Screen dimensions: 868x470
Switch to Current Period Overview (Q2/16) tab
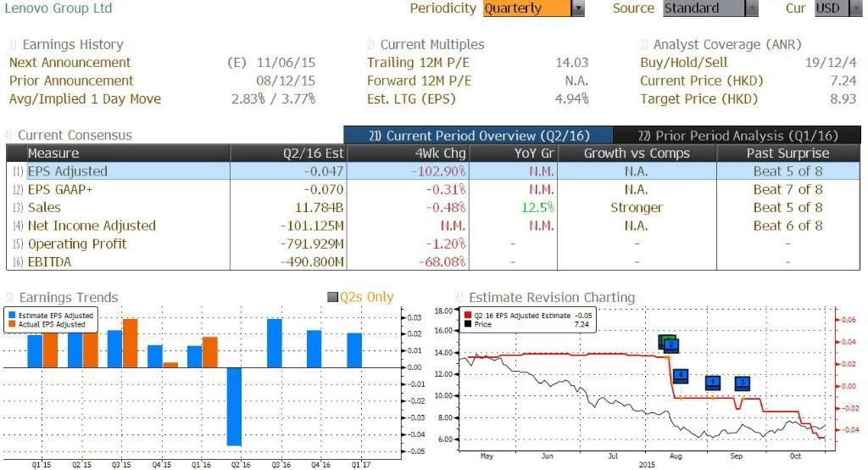[478, 135]
